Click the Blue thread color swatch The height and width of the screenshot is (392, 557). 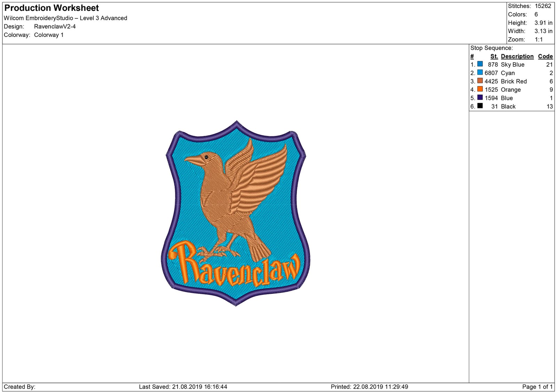[480, 97]
